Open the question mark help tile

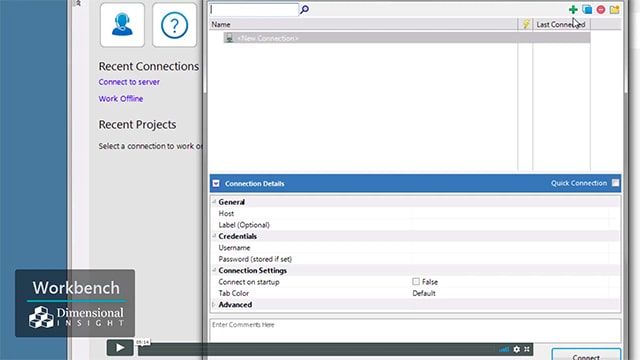pyautogui.click(x=174, y=25)
